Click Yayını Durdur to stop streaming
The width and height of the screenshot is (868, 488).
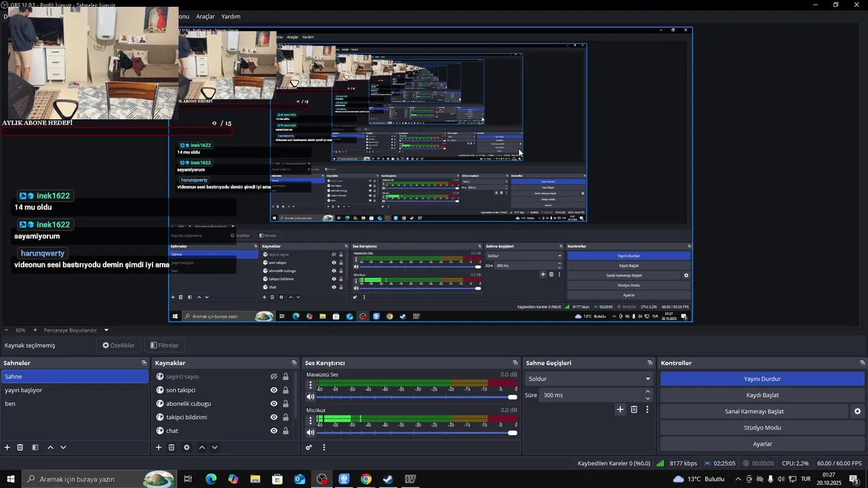[762, 379]
